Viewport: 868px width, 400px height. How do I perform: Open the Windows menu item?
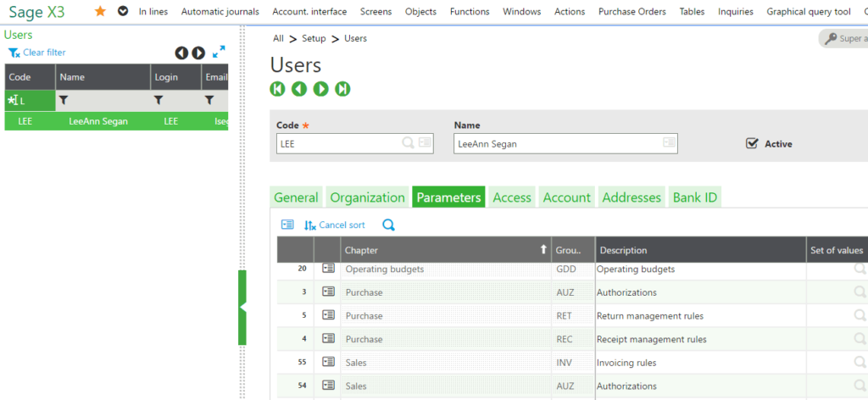pos(521,12)
